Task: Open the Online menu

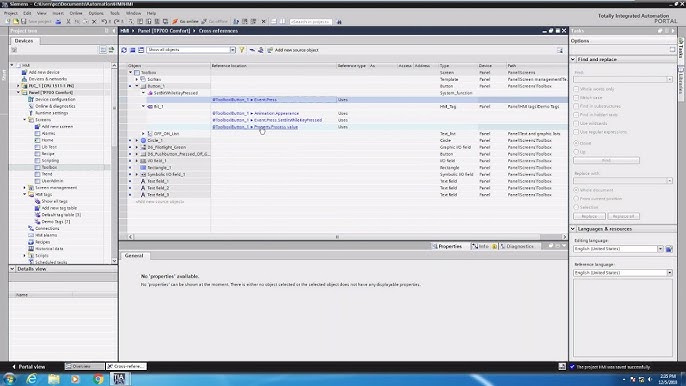Action: (x=76, y=14)
